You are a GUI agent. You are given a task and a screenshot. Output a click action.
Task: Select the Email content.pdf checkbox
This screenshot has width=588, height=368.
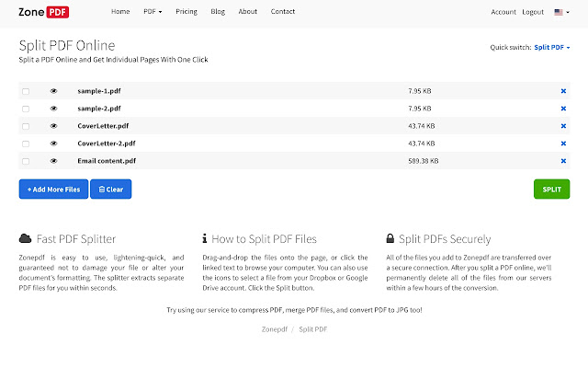tap(26, 162)
